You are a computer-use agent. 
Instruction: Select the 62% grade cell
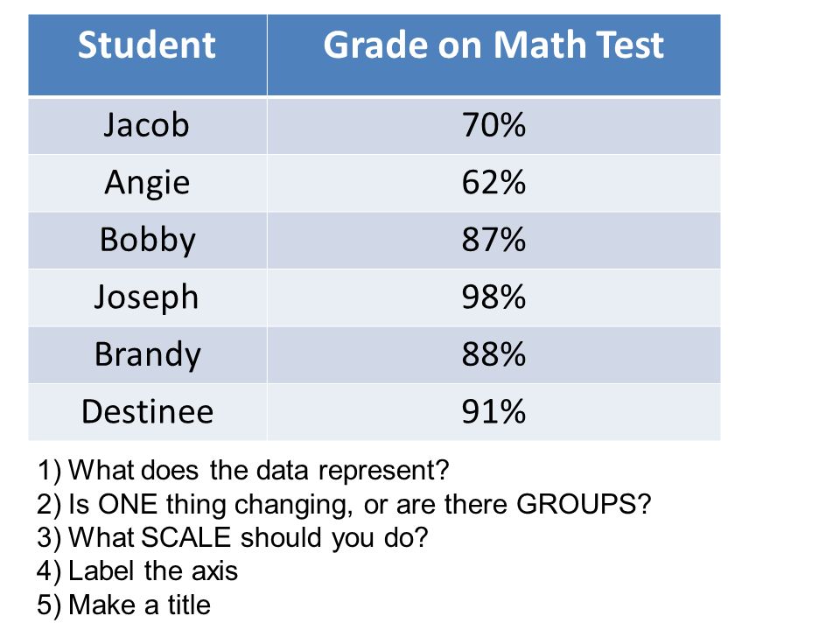pyautogui.click(x=493, y=183)
